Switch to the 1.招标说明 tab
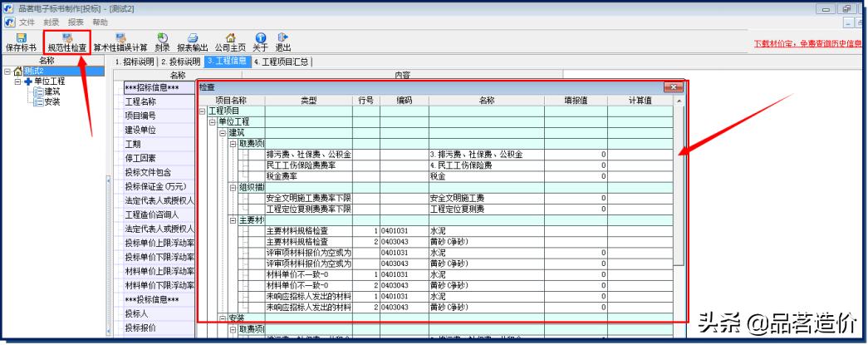The image size is (868, 345). coord(134,62)
